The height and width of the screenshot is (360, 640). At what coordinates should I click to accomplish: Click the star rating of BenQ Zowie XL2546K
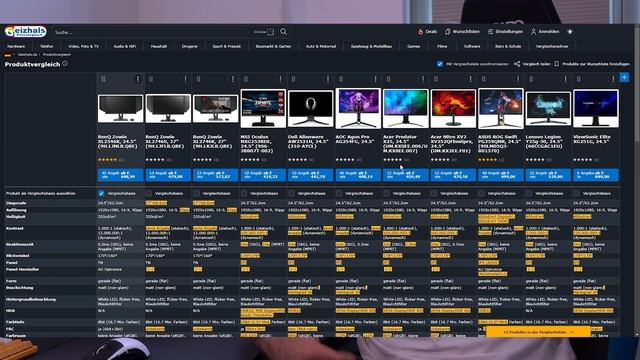point(107,160)
